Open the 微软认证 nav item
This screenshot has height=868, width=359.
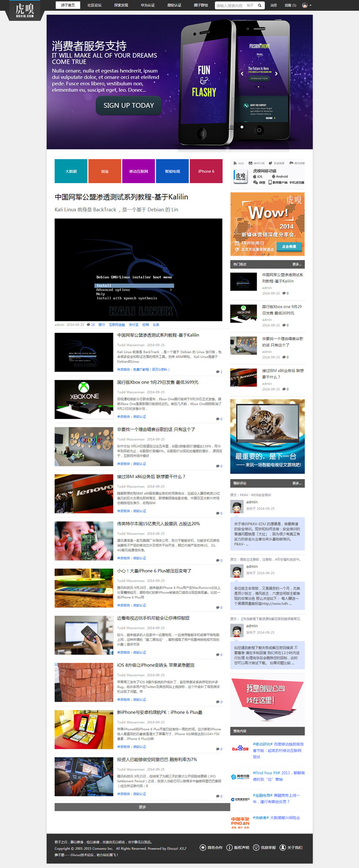174,5
